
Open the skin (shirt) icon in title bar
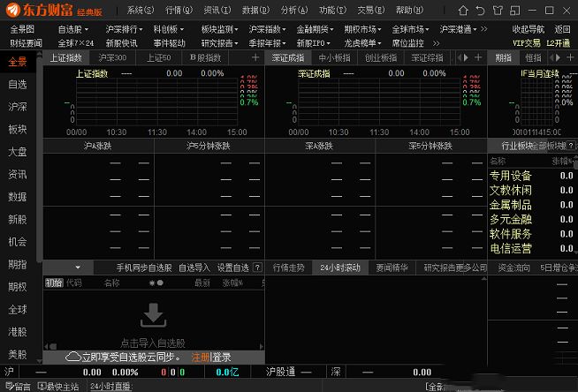[498, 11]
